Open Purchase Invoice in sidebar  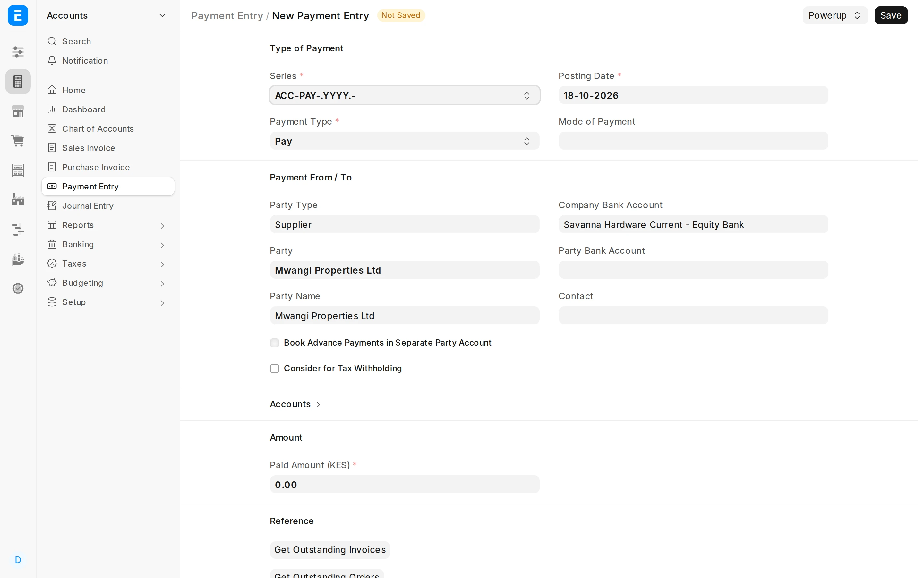pos(108,167)
